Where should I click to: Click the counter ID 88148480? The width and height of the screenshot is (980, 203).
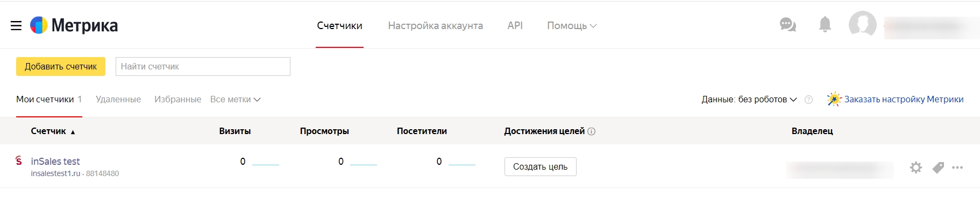point(102,173)
